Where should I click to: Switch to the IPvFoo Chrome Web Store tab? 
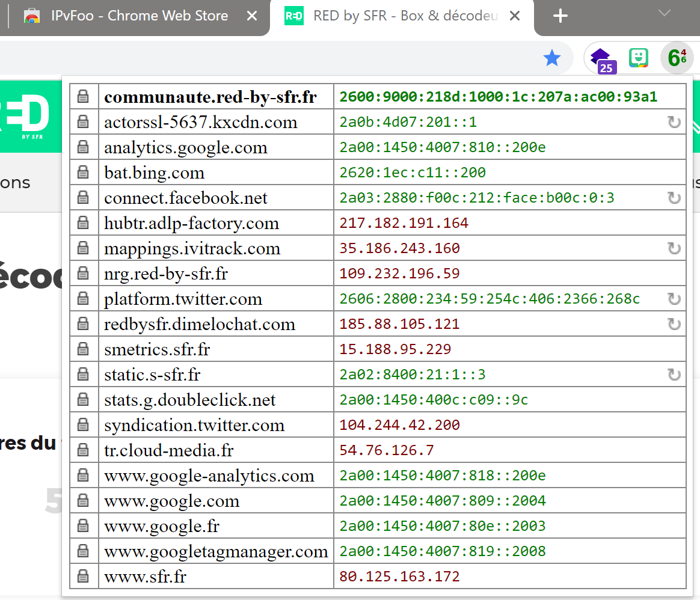(138, 16)
